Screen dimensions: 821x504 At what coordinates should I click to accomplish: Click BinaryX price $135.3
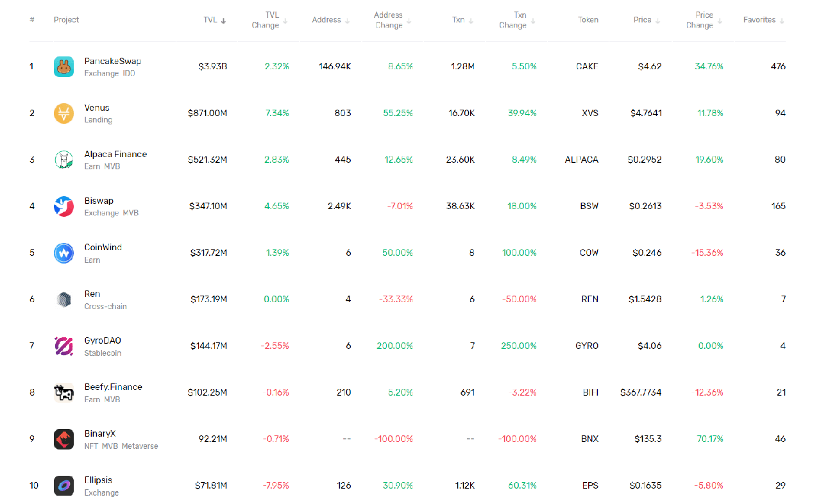648,439
